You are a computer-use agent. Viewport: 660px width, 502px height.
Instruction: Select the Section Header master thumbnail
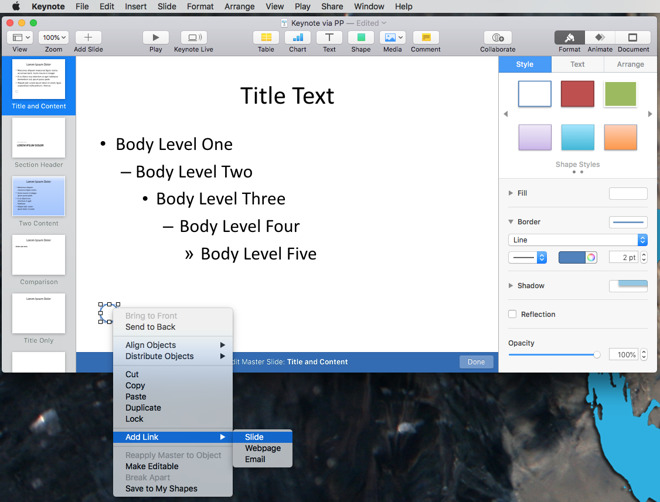[x=39, y=138]
